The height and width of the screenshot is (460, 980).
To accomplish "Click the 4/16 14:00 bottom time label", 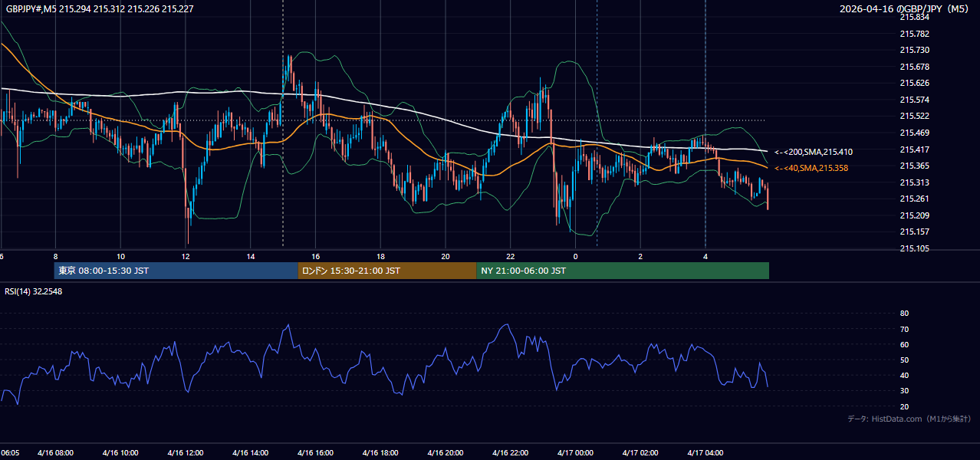I will click(250, 453).
